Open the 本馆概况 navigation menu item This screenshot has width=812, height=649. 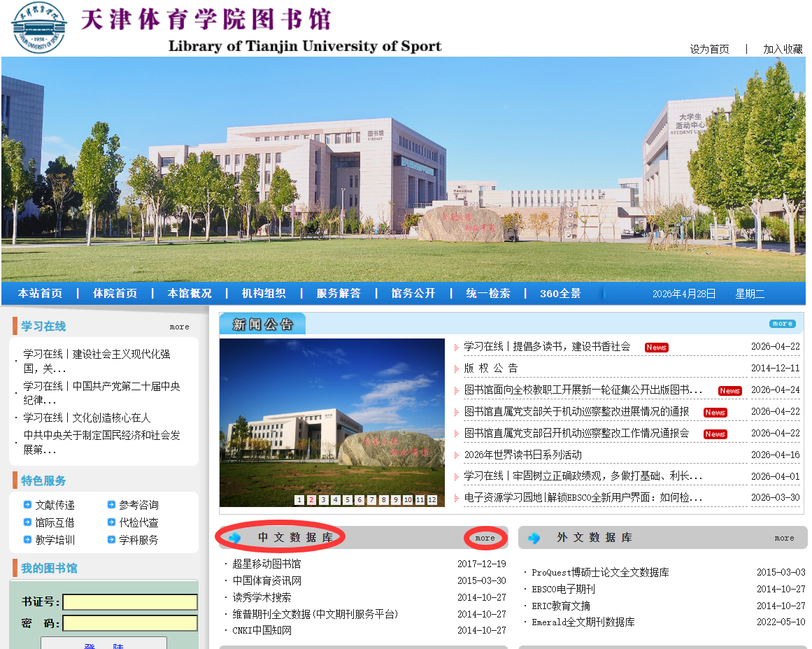coord(190,294)
